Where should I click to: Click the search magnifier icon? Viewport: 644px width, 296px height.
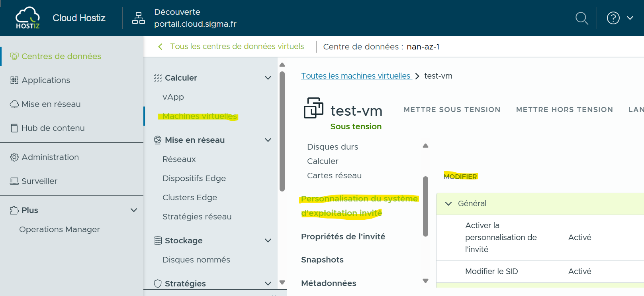[x=581, y=18]
